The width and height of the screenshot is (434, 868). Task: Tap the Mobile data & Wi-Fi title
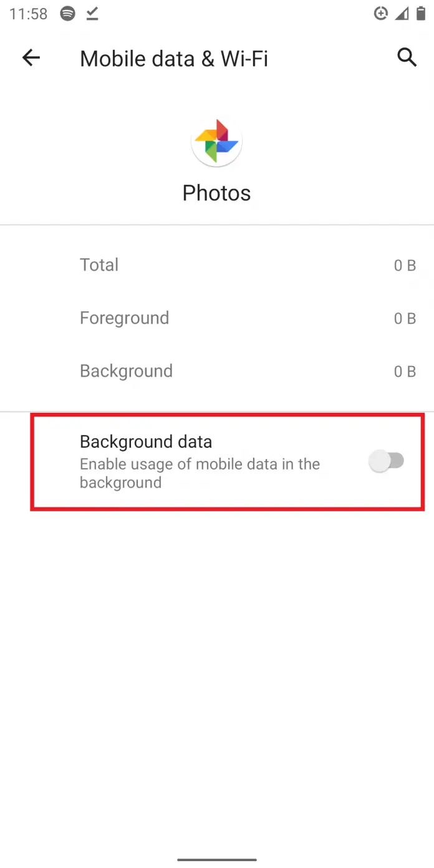point(174,58)
